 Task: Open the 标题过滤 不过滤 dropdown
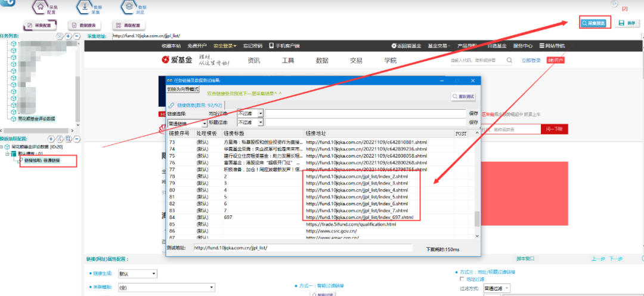(250, 122)
